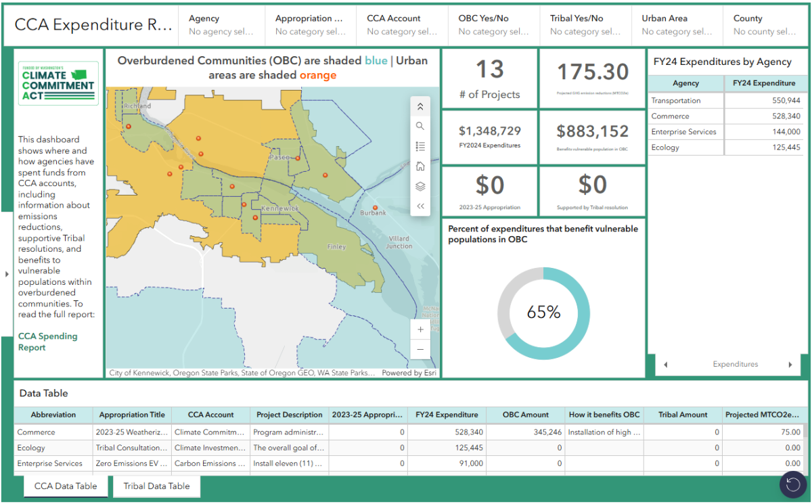Switch to the Tribal Data Table tab
Screen dimensions: 812x504
coord(156,486)
